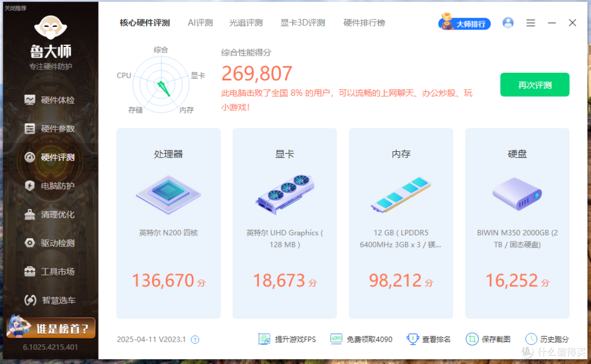Click graphics score 18,673

[279, 280]
